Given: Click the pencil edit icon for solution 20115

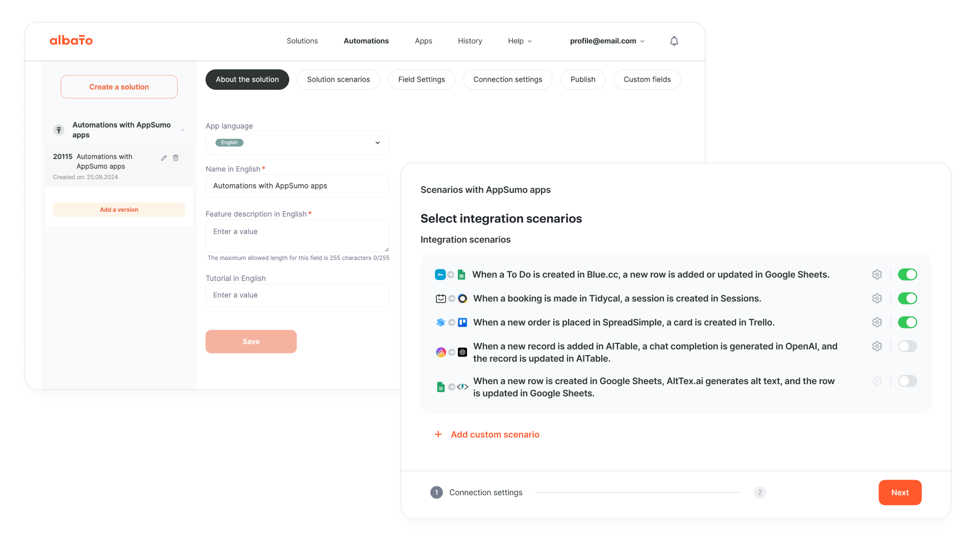Looking at the screenshot, I should click(x=164, y=158).
